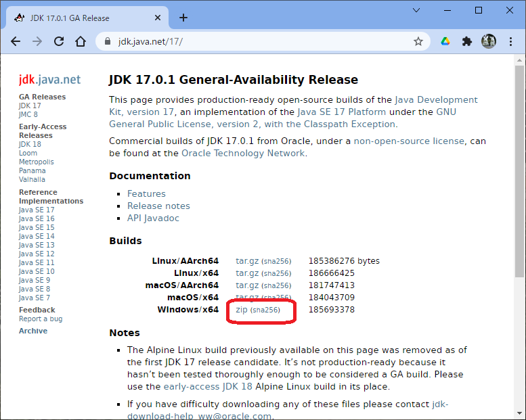Screen dimensions: 526x420
Task: Open the Extensions puzzle icon
Action: tap(466, 41)
